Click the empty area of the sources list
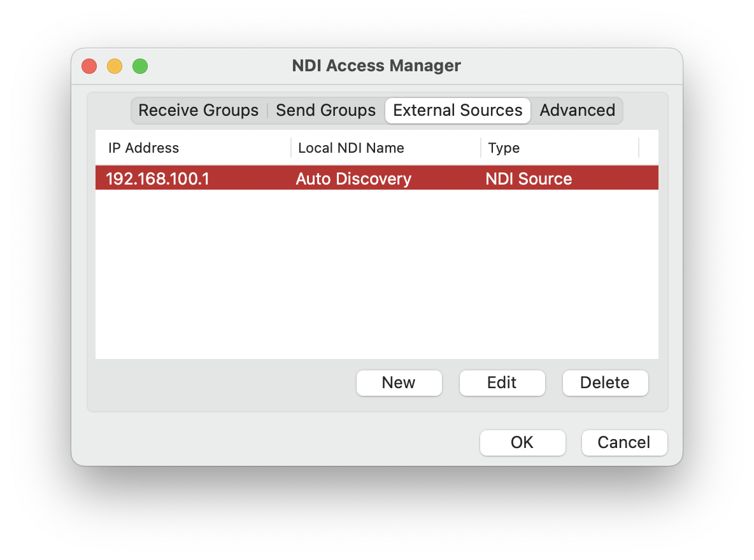 click(x=376, y=274)
